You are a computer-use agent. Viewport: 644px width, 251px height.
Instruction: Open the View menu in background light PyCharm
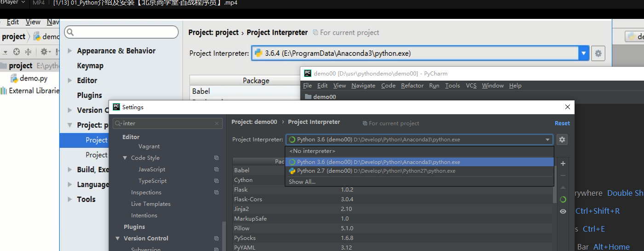coord(33,22)
